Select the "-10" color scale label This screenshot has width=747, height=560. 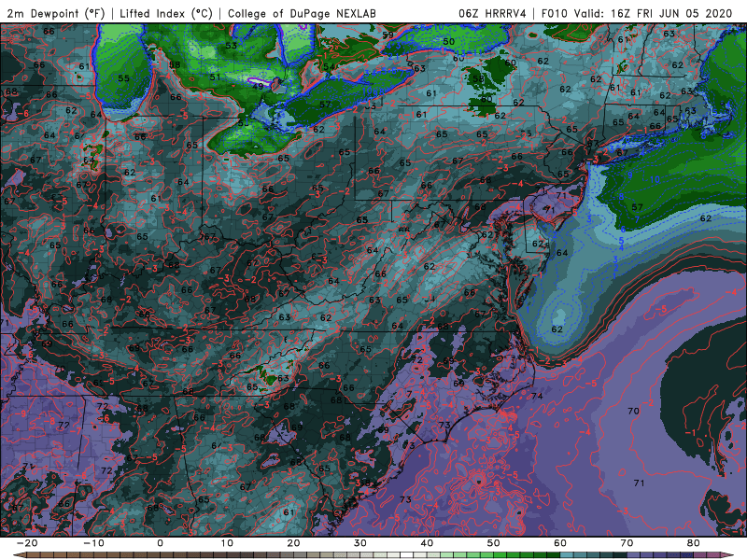pos(93,543)
